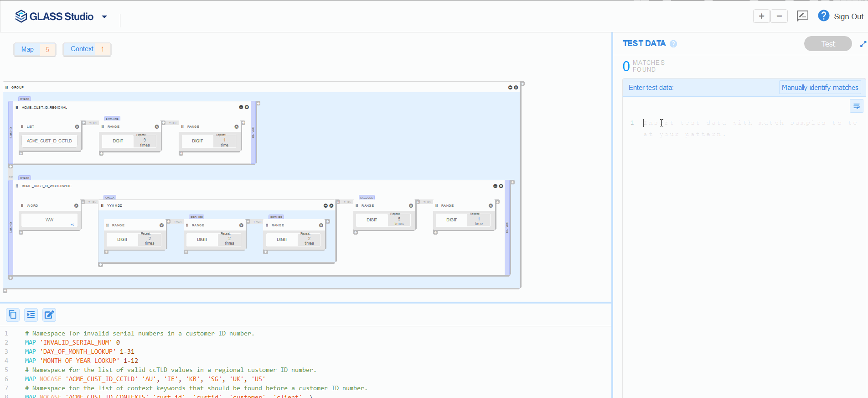Open the feedback comment icon
The height and width of the screenshot is (398, 868).
point(802,16)
